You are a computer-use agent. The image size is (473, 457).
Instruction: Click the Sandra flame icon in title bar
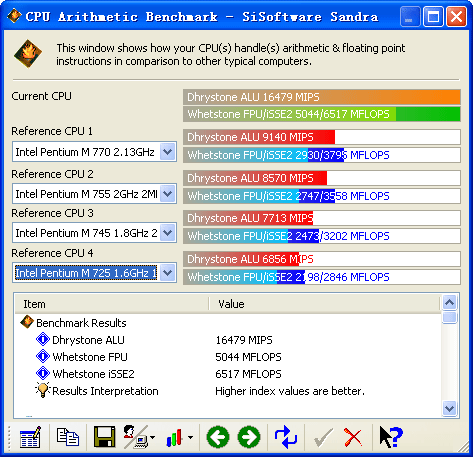pos(14,16)
